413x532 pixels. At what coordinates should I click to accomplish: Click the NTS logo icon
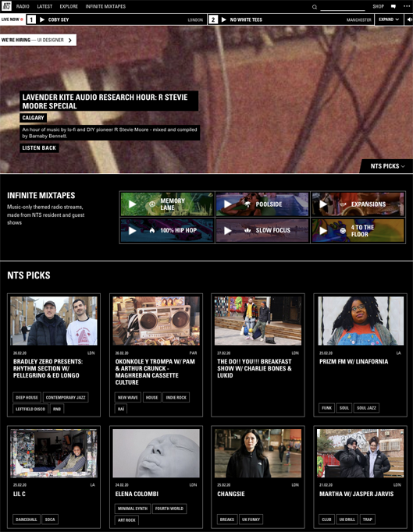[7, 6]
